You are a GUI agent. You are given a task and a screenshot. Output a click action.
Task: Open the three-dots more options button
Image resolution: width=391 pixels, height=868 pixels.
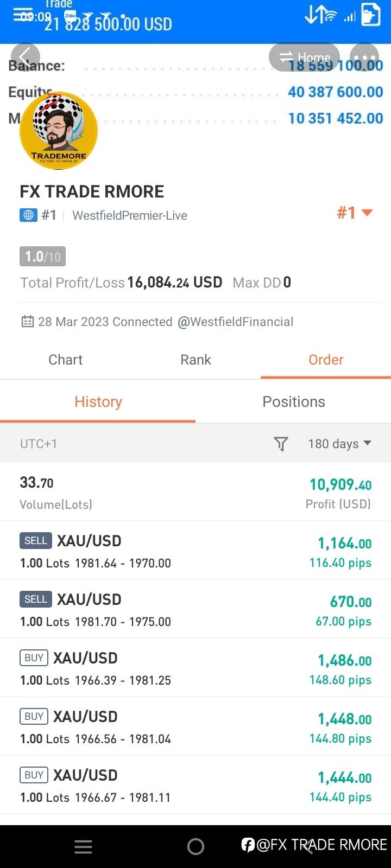pyautogui.click(x=364, y=58)
